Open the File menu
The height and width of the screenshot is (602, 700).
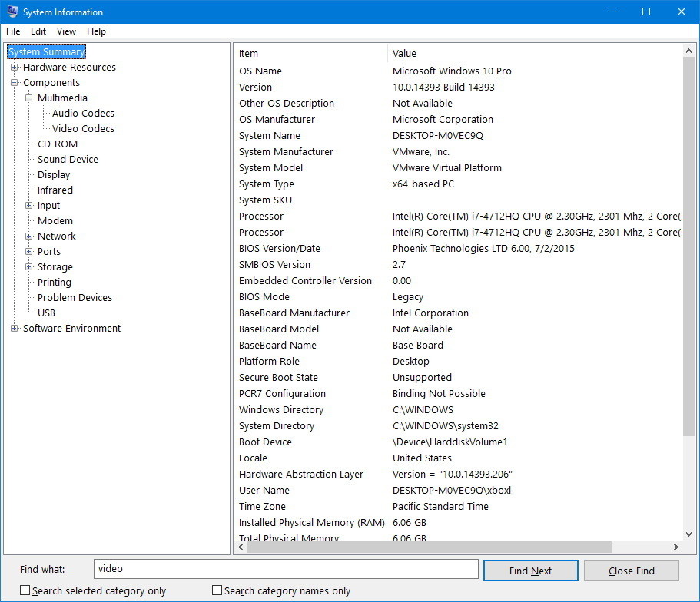coord(13,31)
